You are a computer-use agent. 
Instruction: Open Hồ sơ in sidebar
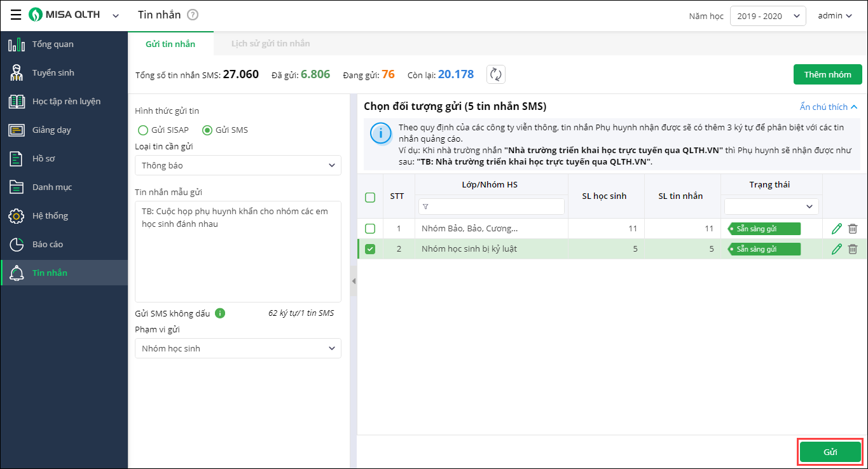point(64,159)
